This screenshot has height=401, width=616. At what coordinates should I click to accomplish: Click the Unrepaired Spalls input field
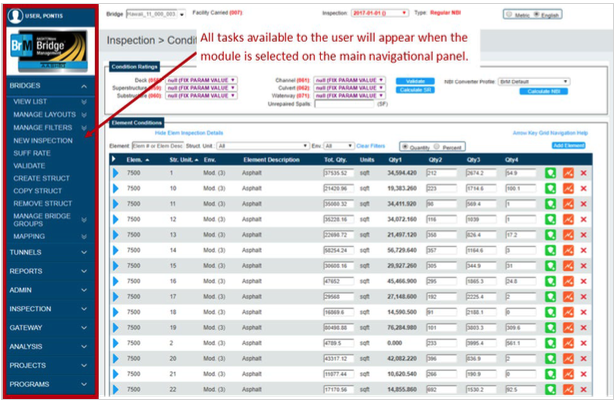point(344,104)
